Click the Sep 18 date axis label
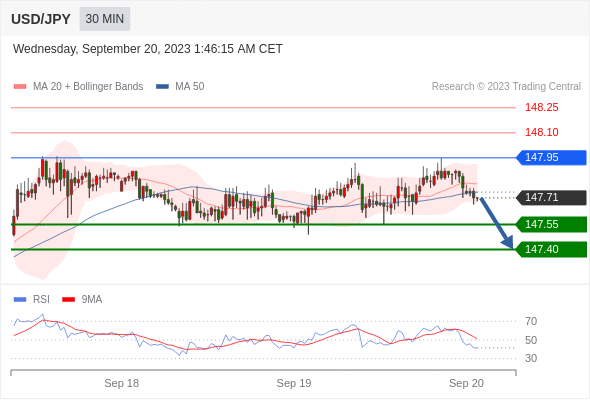 122,383
